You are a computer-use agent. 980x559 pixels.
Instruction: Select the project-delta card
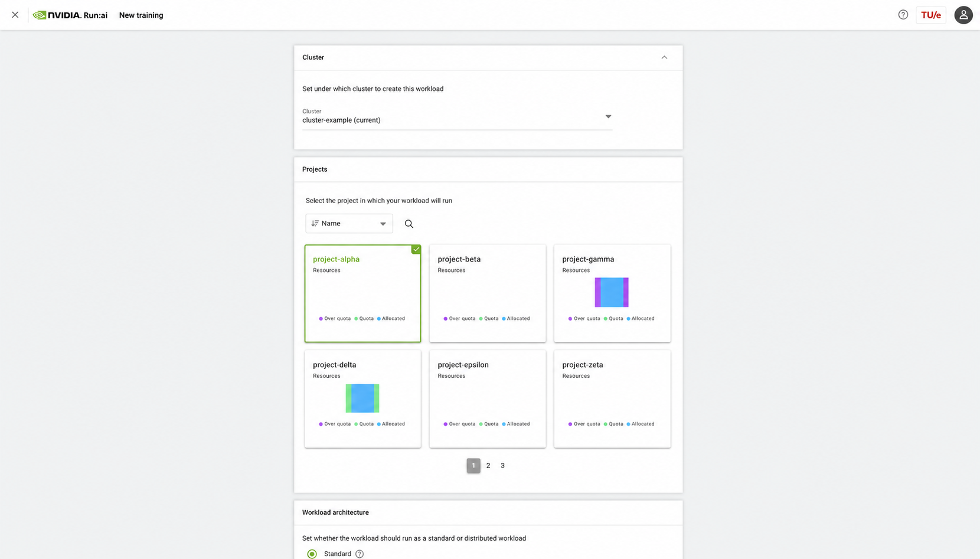[x=362, y=399]
